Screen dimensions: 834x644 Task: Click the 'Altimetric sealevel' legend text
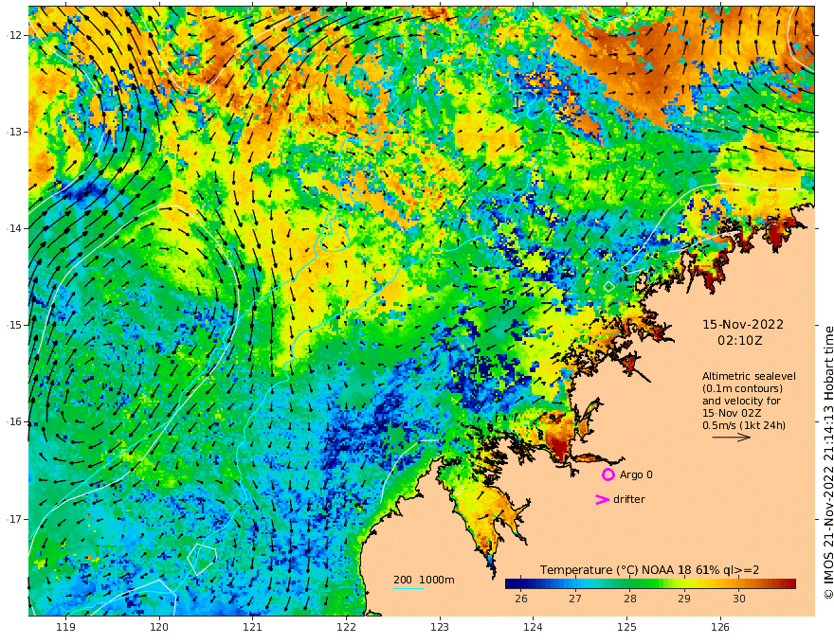point(749,376)
